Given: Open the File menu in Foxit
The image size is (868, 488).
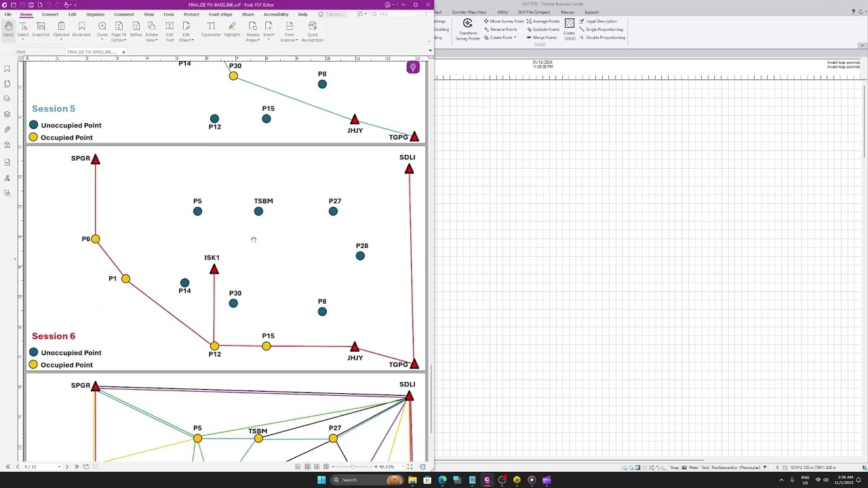Looking at the screenshot, I should (8, 14).
